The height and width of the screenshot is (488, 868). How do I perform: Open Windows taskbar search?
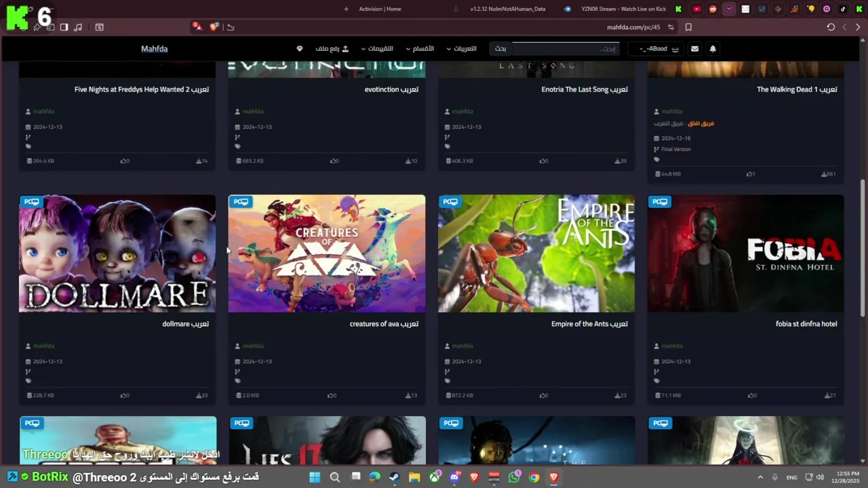(x=335, y=477)
